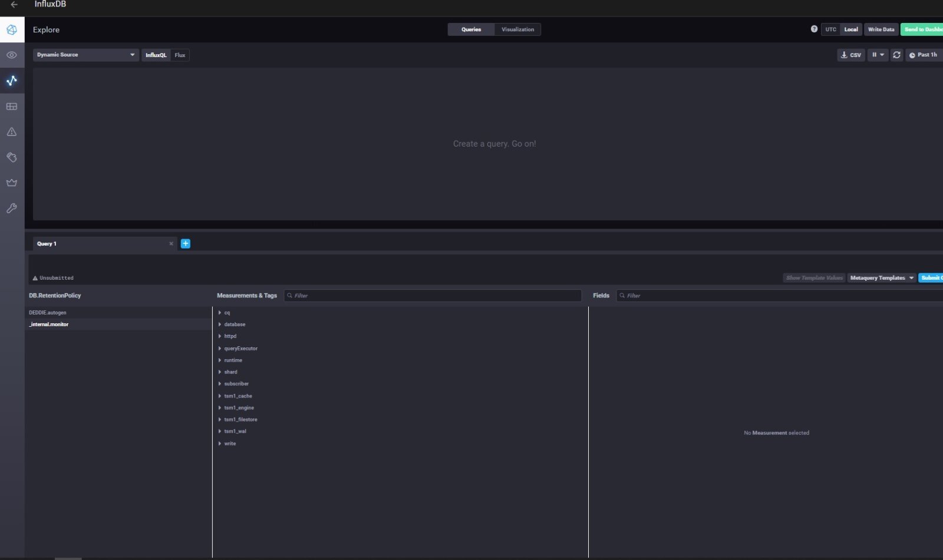This screenshot has height=560, width=943.
Task: Open the Chronograf logo home icon
Action: pos(12,29)
